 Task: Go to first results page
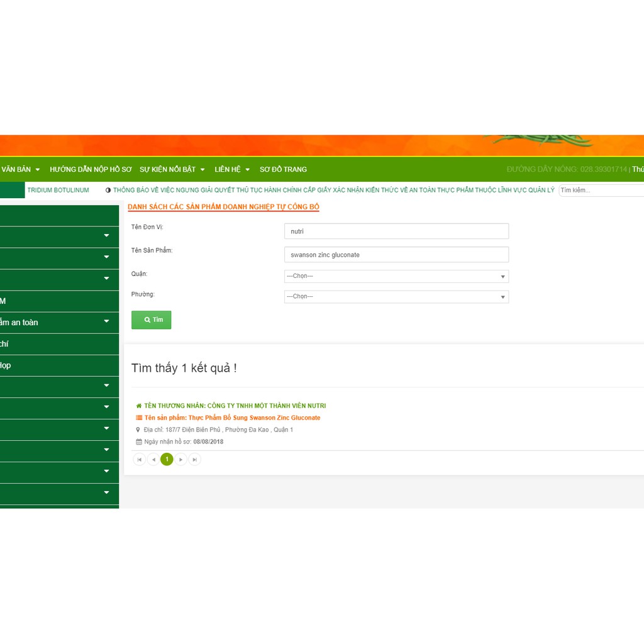click(139, 460)
